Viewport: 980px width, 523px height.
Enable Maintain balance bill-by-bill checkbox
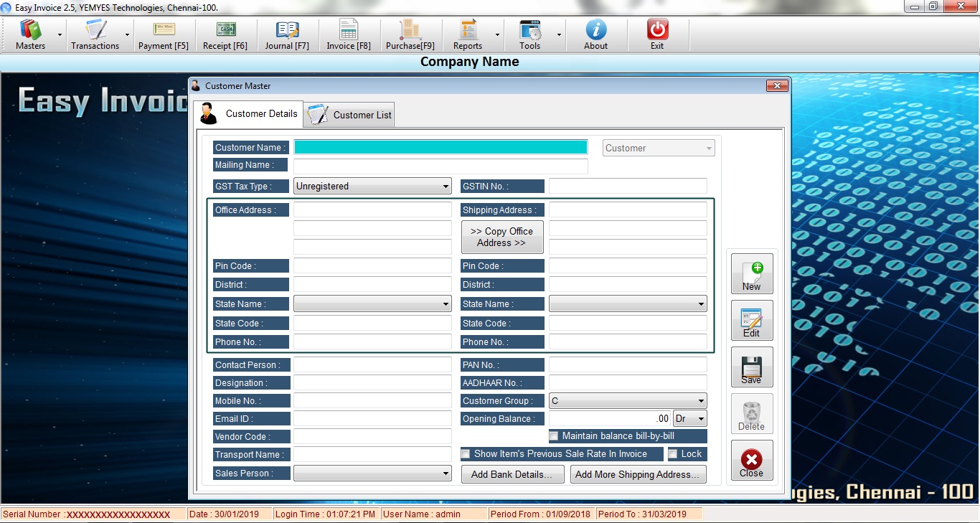click(554, 436)
